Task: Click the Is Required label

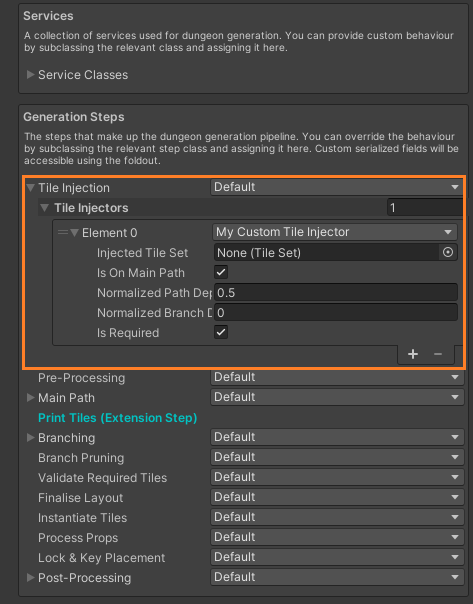Action: click(128, 333)
